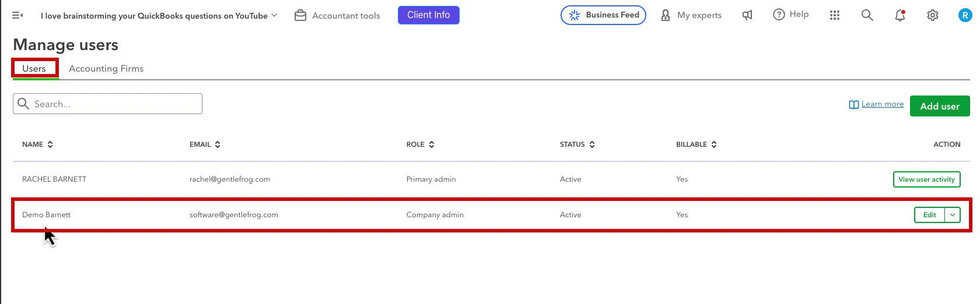Expand the arrow next to Edit
Image resolution: width=980 pixels, height=304 pixels.
[953, 215]
